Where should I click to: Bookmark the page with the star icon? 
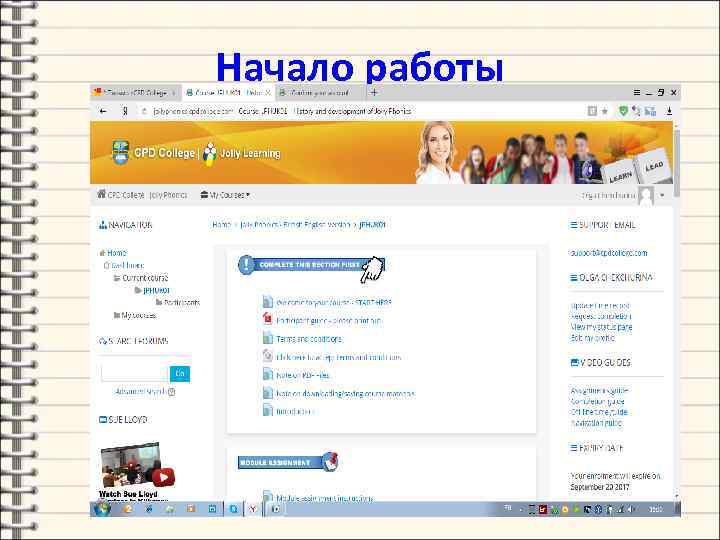click(605, 111)
